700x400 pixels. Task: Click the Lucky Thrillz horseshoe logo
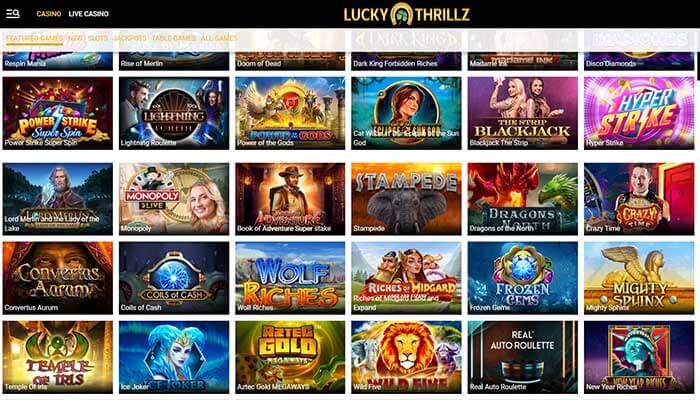(x=406, y=14)
